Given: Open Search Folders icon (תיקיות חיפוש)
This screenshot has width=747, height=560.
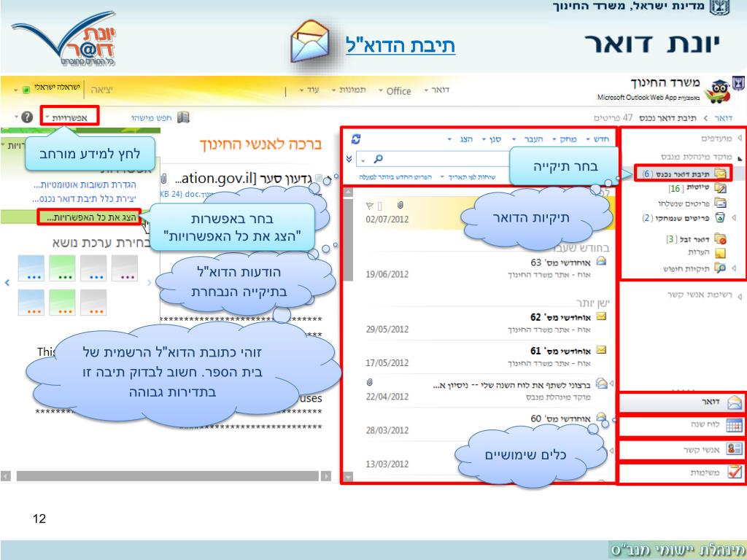Looking at the screenshot, I should point(720,268).
